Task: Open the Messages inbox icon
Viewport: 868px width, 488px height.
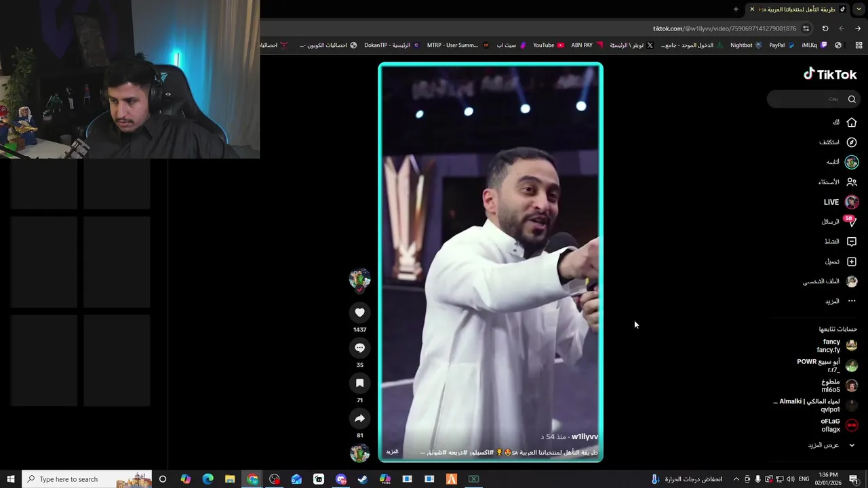Action: (x=852, y=222)
